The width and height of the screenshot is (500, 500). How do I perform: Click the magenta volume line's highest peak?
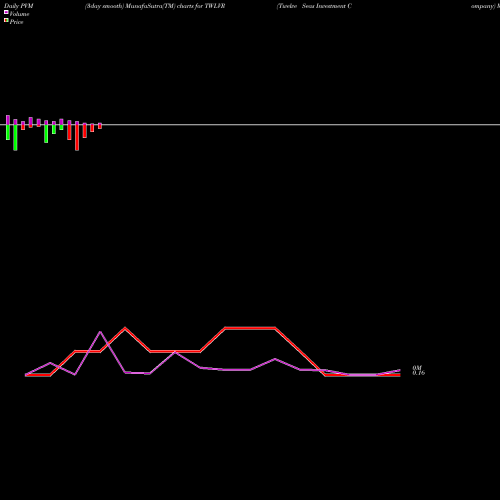[100, 332]
